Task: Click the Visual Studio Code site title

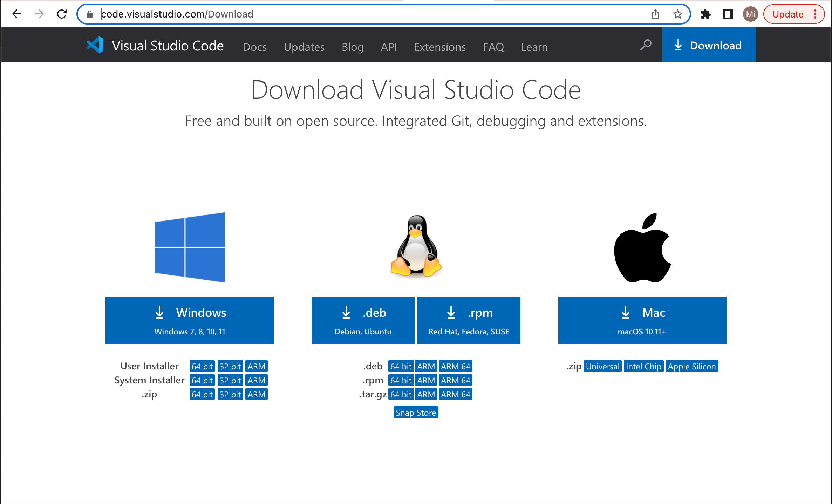Action: click(x=168, y=46)
